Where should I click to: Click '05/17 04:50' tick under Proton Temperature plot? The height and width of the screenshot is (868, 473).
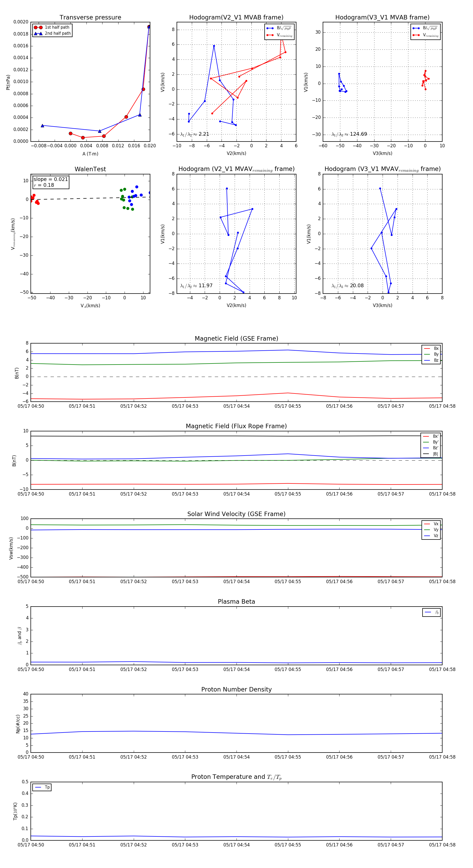pyautogui.click(x=31, y=845)
